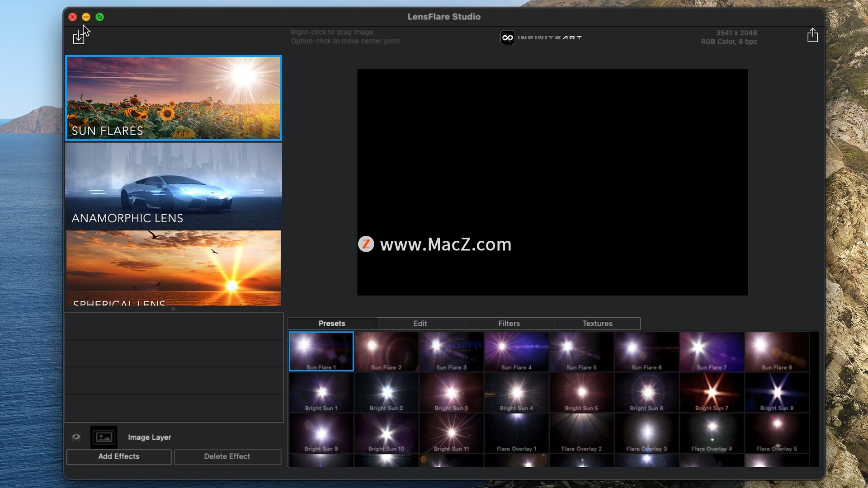Screen dimensions: 868x488
Task: Apply the Sun Flare 3 preset
Action: tap(452, 352)
